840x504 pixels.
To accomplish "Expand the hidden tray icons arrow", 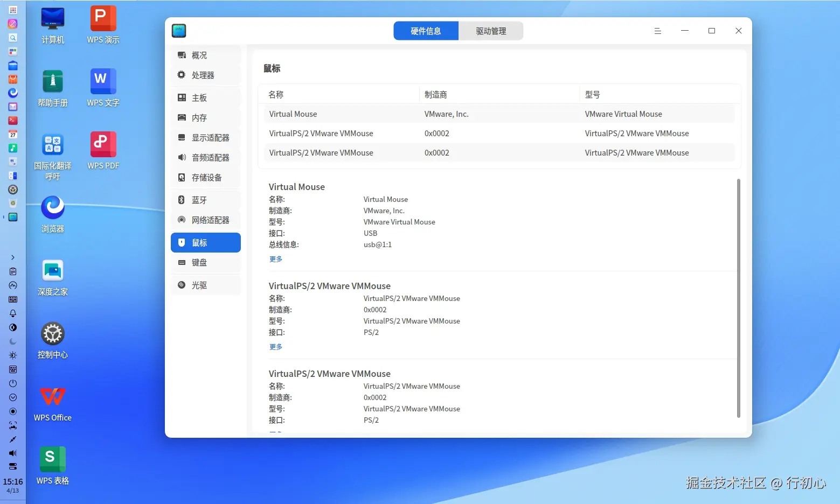I will (13, 257).
